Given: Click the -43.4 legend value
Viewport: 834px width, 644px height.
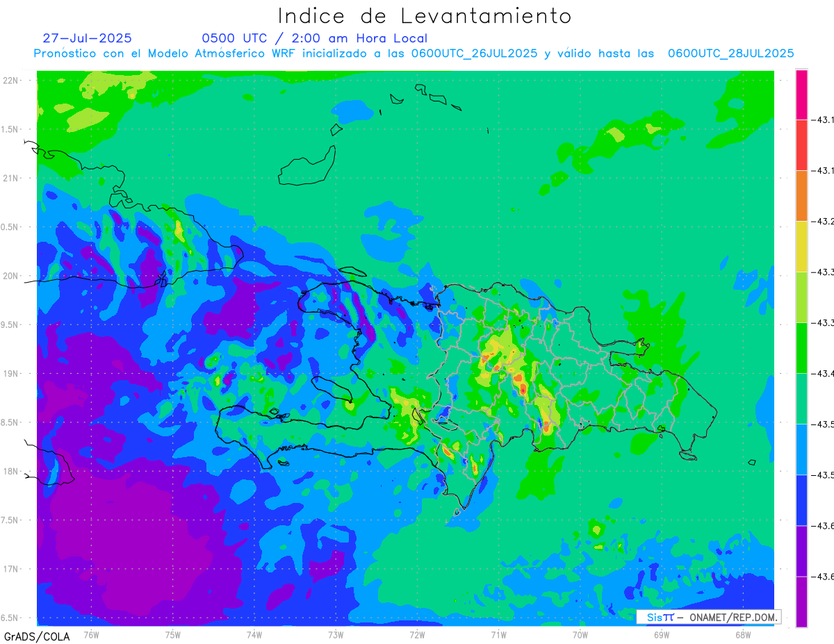Looking at the screenshot, I should pos(824,374).
